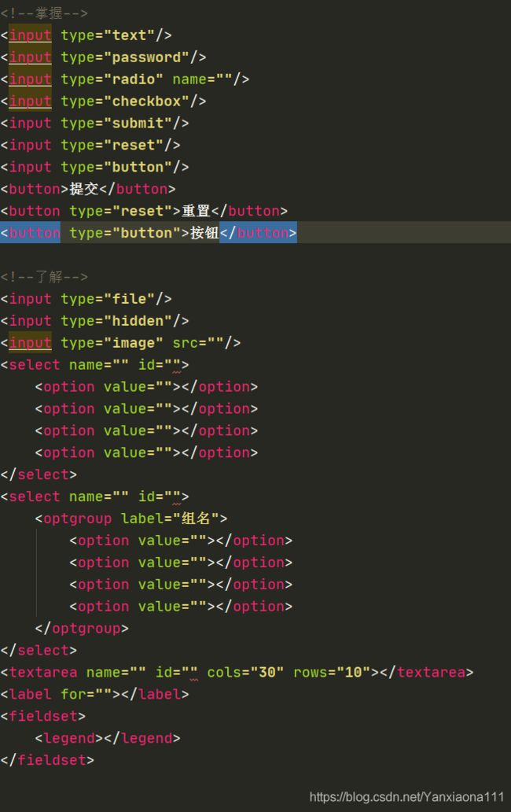Click the closing textarea tag
Viewport: 511px width, 812px height.
tap(426, 672)
